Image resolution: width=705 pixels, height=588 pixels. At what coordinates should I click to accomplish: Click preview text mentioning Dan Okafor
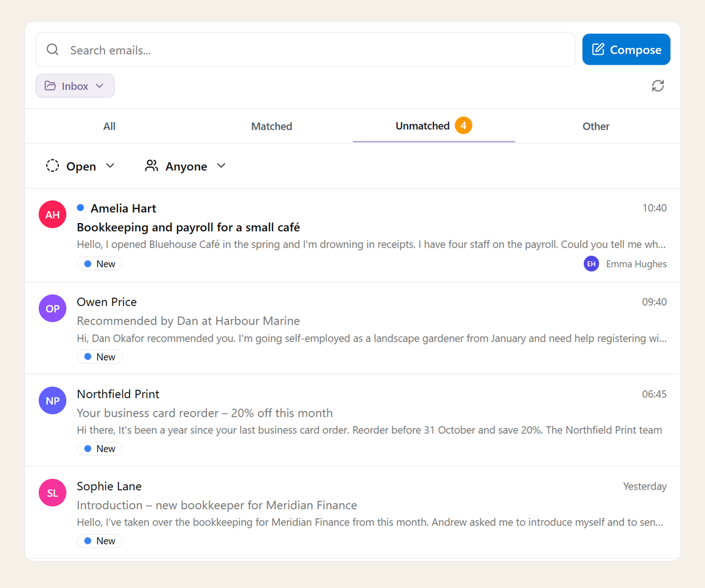point(372,339)
